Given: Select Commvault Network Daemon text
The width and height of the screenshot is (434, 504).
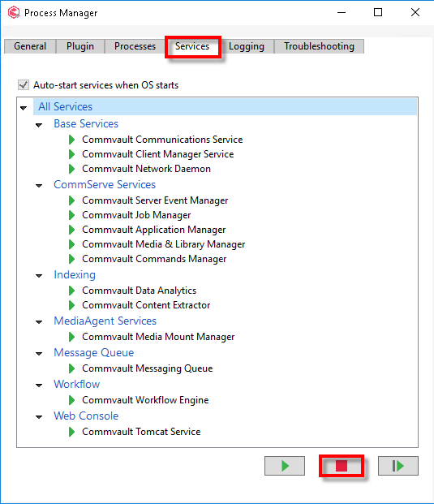Looking at the screenshot, I should tap(147, 169).
